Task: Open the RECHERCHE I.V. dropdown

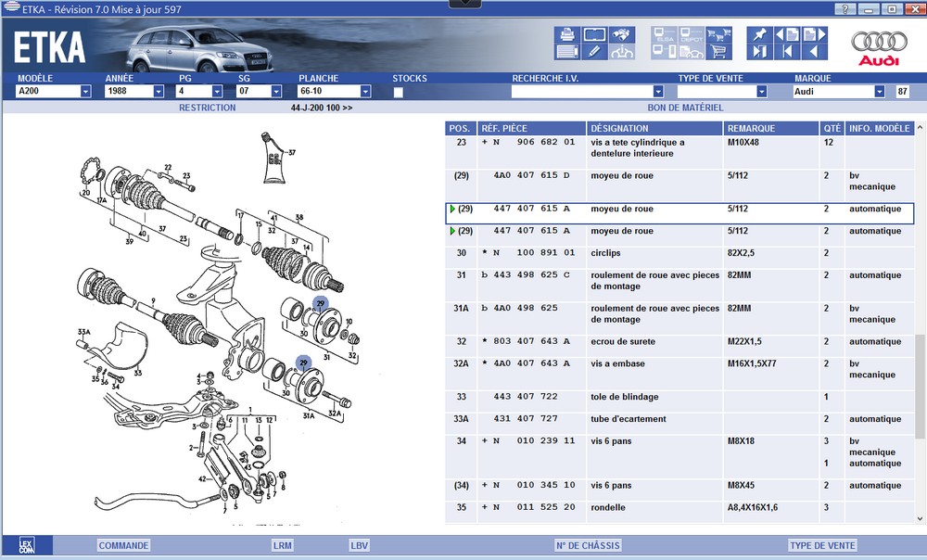Action: coord(658,91)
